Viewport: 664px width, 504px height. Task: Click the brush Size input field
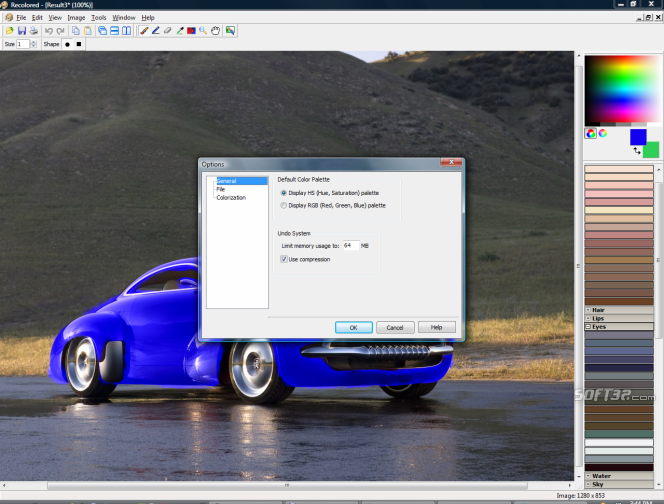coord(23,44)
